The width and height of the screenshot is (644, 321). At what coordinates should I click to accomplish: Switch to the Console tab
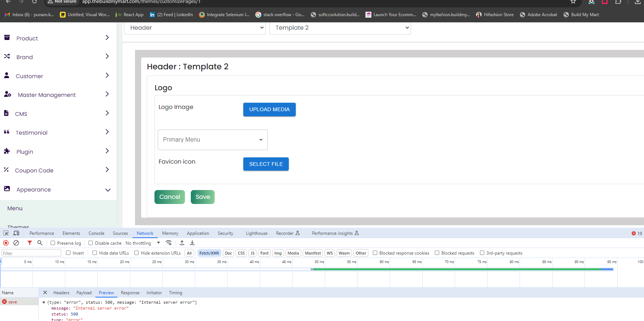97,233
